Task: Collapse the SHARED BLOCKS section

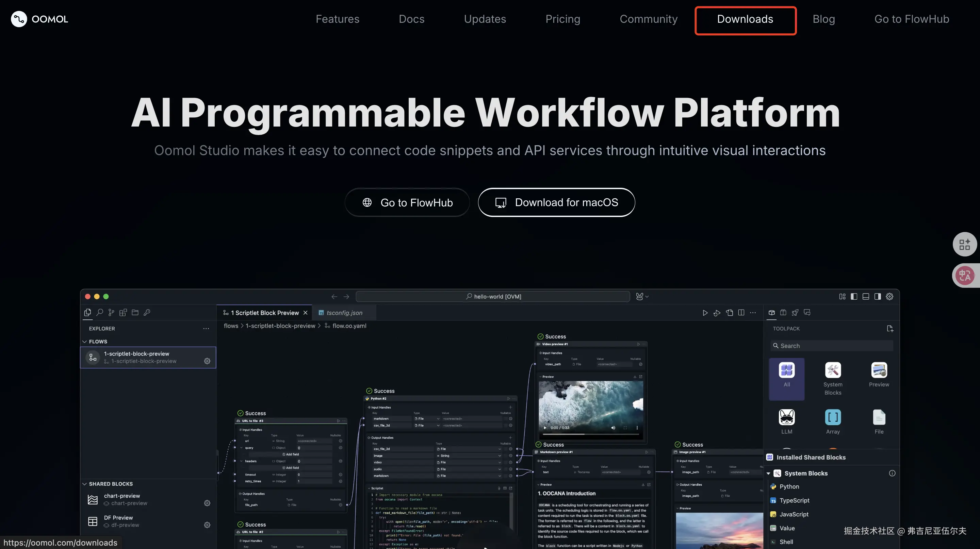Action: pyautogui.click(x=85, y=484)
